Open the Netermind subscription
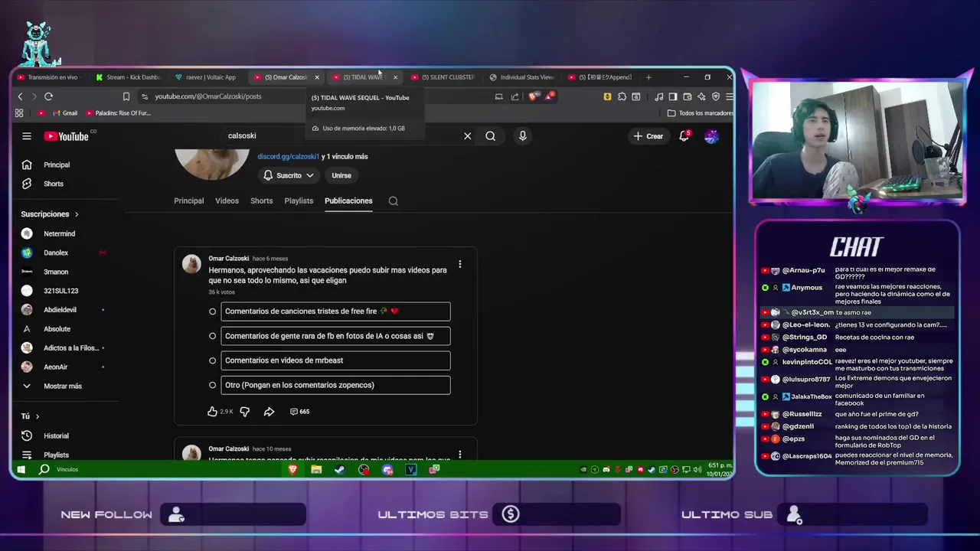Image resolution: width=980 pixels, height=551 pixels. coord(59,233)
